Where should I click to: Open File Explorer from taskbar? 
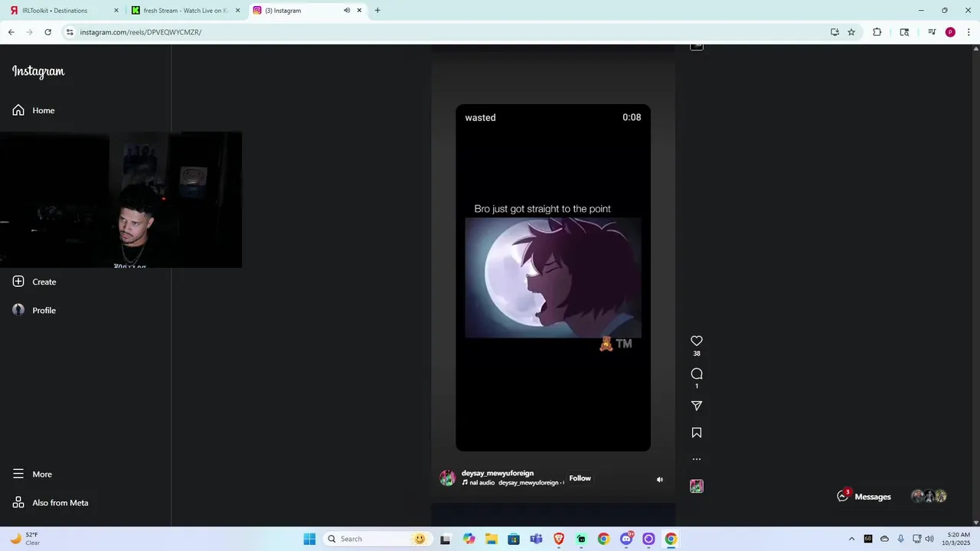tap(491, 539)
